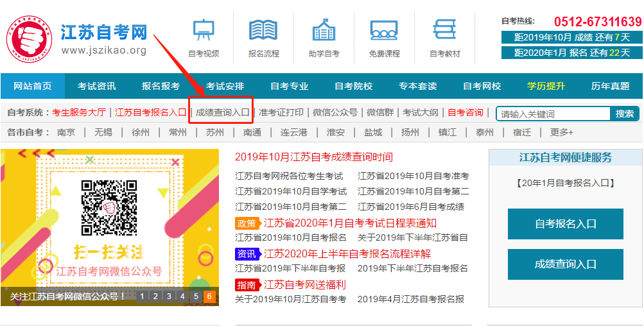
Task: Open 自考网校 navigation item
Action: click(482, 86)
